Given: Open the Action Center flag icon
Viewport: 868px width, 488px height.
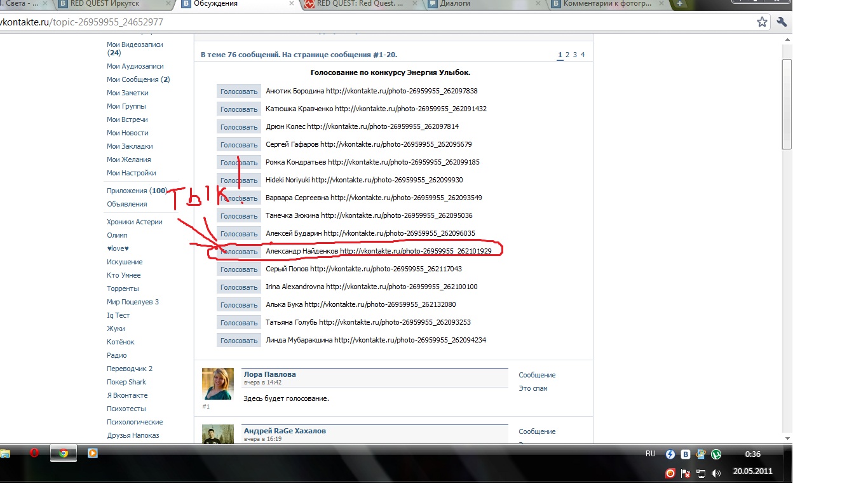Looking at the screenshot, I should coord(686,473).
